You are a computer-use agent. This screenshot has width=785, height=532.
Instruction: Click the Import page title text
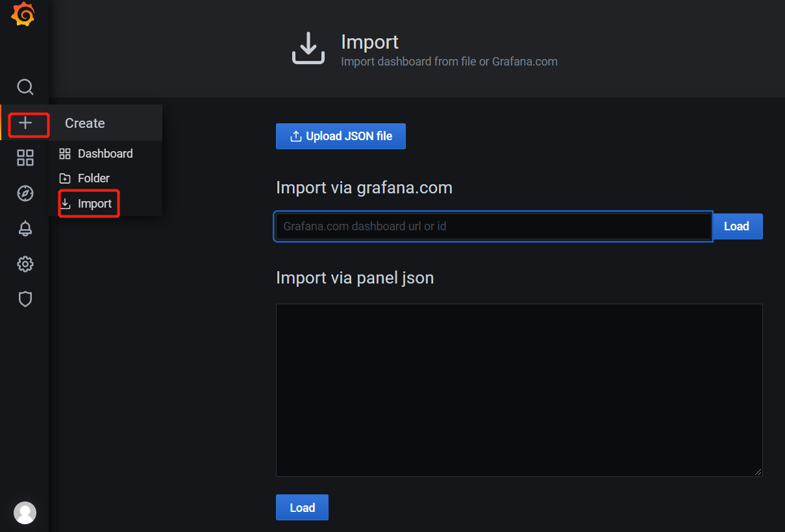click(x=370, y=42)
